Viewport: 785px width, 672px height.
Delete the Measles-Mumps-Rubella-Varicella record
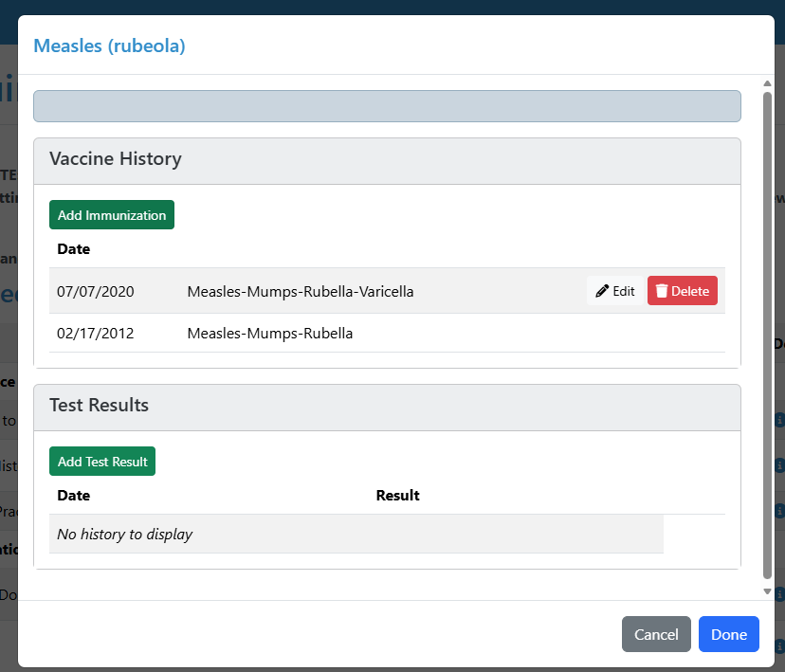[x=682, y=290]
